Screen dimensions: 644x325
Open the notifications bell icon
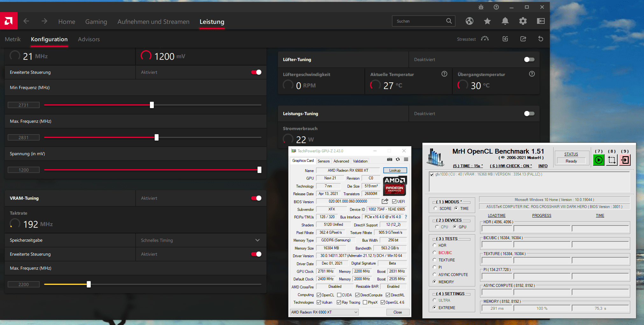[x=505, y=21]
